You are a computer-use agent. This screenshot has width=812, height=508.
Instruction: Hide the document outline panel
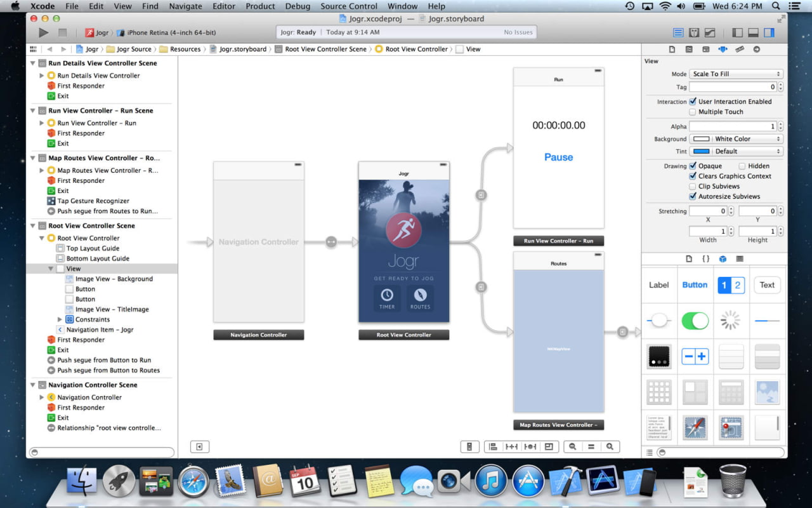199,446
